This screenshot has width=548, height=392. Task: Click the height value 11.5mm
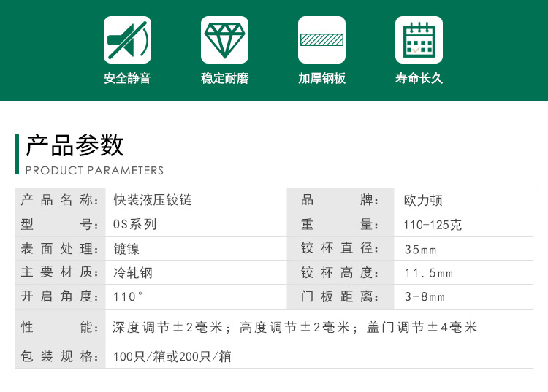tap(428, 273)
